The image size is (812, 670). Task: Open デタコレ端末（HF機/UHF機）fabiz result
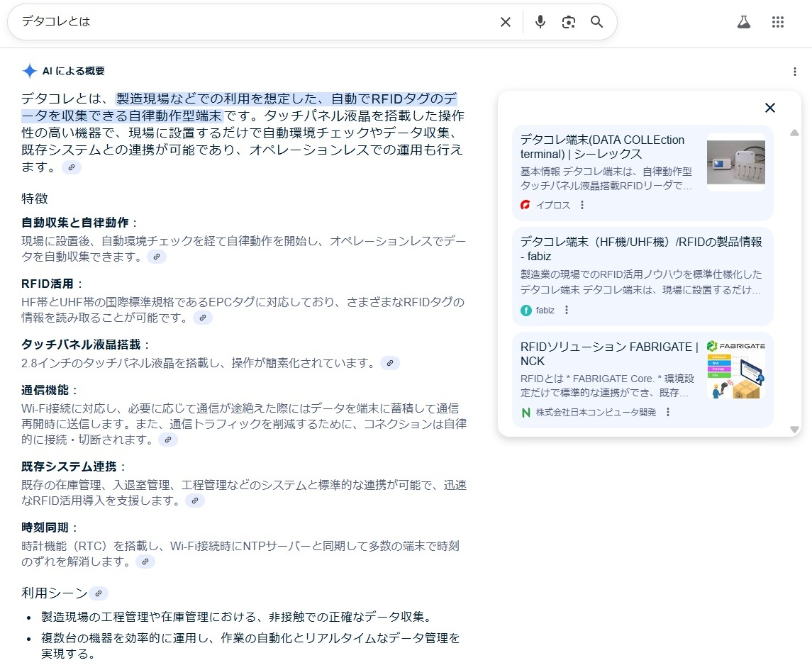coord(641,249)
